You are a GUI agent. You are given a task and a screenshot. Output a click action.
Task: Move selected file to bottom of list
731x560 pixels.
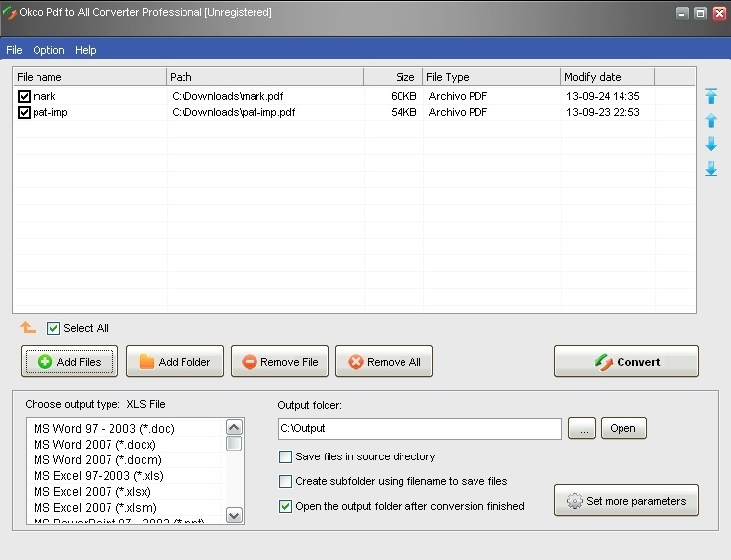coord(711,169)
